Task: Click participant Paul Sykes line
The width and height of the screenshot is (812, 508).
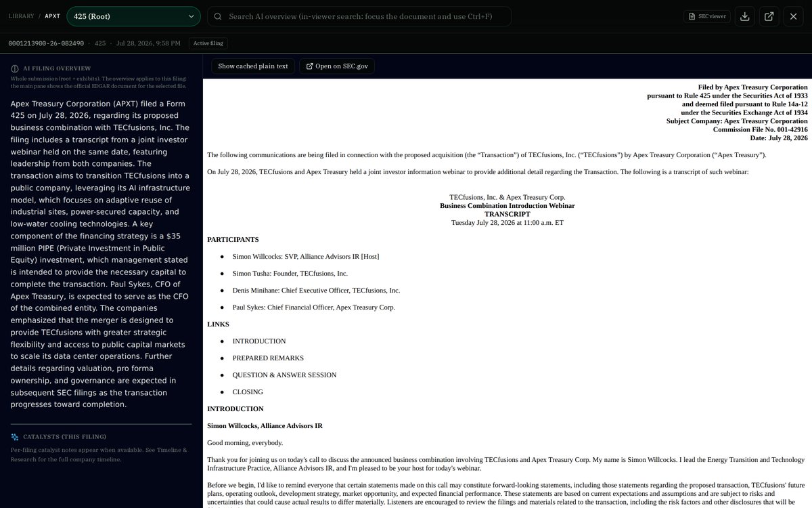Action: pos(314,308)
